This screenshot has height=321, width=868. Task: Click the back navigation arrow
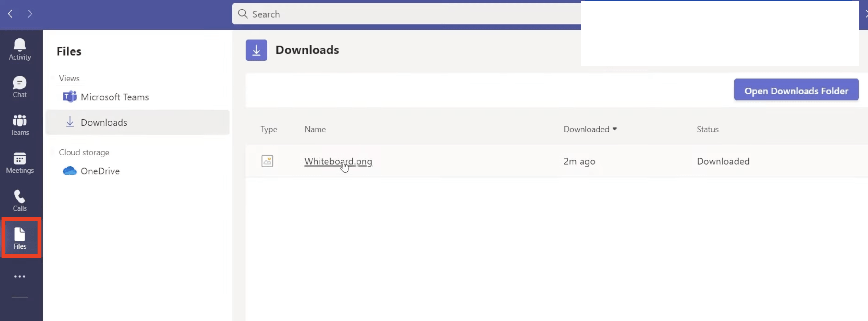pyautogui.click(x=10, y=14)
